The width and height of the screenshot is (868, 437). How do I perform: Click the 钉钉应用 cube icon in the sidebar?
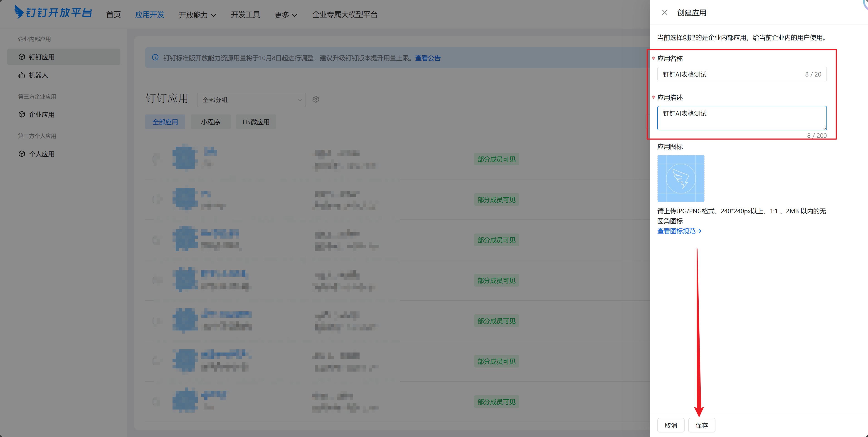22,57
